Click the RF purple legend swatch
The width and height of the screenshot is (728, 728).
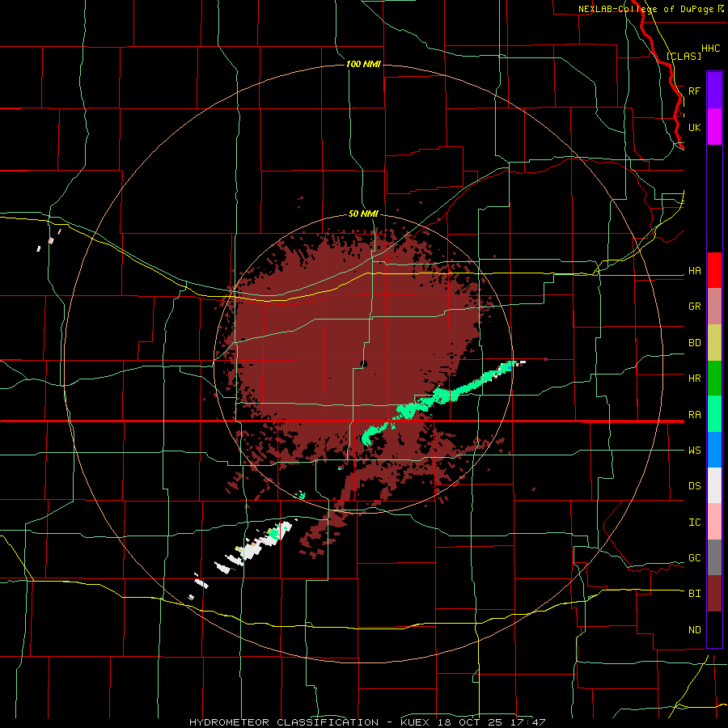point(714,91)
